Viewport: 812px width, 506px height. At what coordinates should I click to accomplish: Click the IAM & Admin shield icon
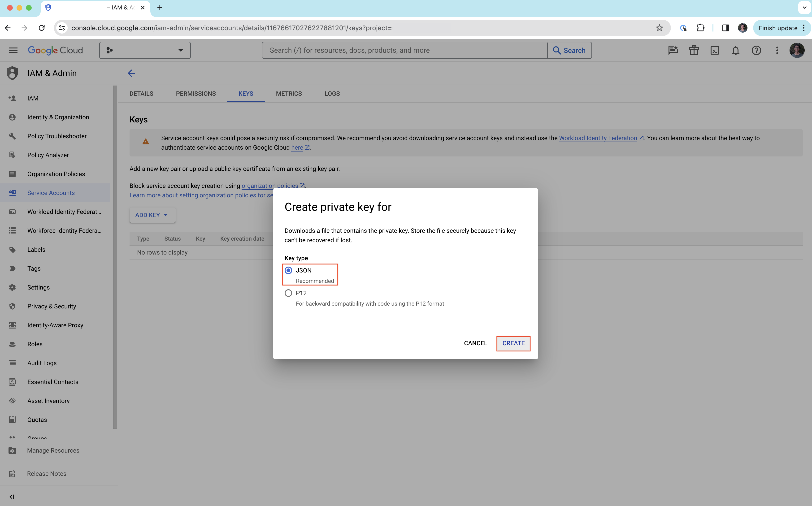pos(12,73)
